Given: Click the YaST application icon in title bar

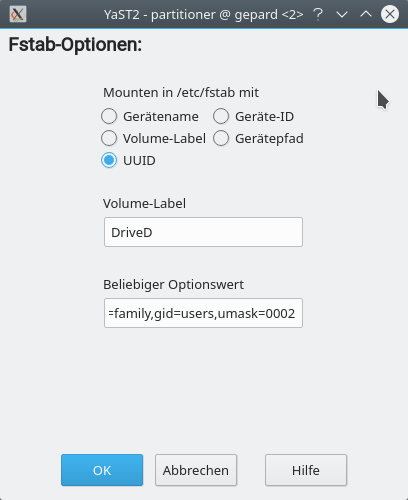Looking at the screenshot, I should (x=18, y=14).
